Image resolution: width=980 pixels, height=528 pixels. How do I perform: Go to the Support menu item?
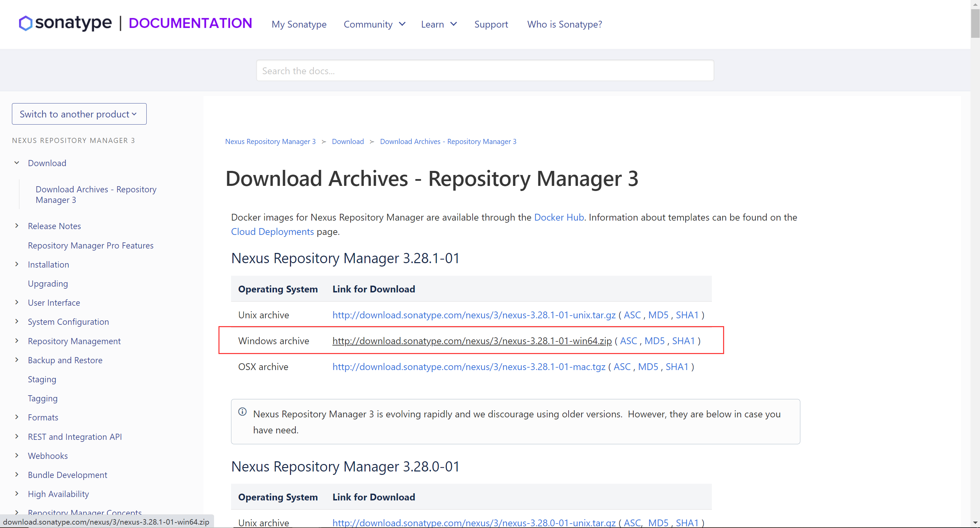pos(491,25)
